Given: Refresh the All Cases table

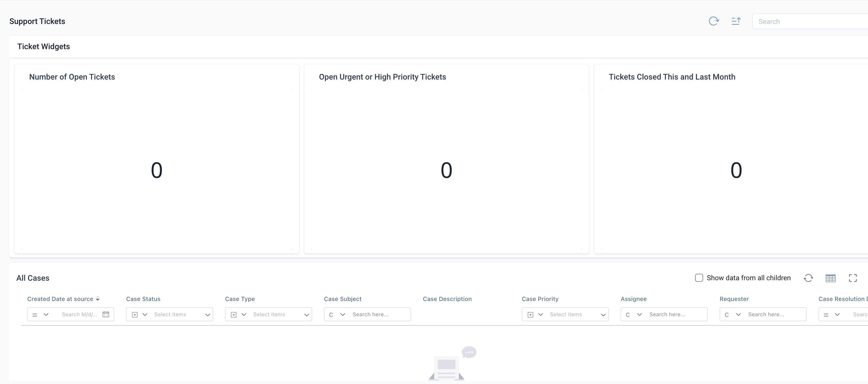Looking at the screenshot, I should pyautogui.click(x=808, y=278).
